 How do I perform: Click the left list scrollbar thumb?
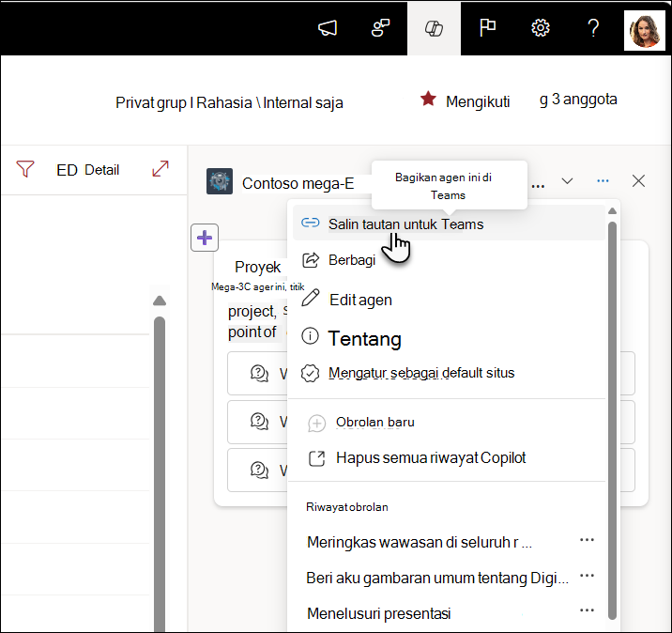click(x=160, y=474)
